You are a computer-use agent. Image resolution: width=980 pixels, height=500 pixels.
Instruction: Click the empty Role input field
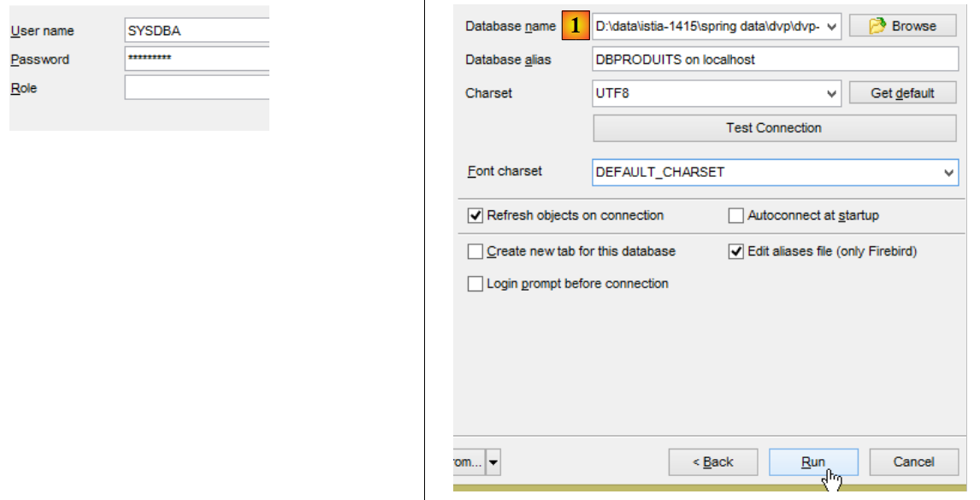(x=197, y=88)
